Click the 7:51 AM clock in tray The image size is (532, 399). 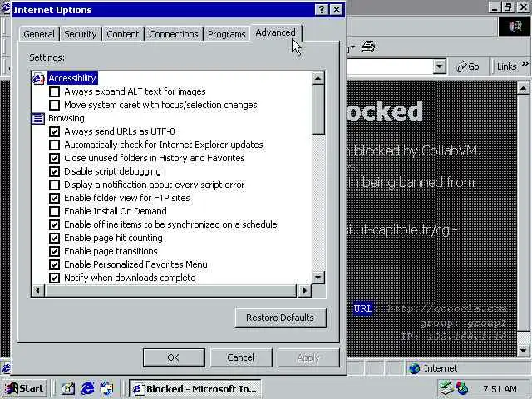(x=500, y=389)
